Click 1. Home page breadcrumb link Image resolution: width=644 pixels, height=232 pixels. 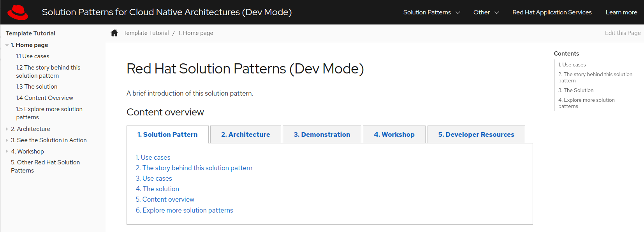tap(196, 33)
